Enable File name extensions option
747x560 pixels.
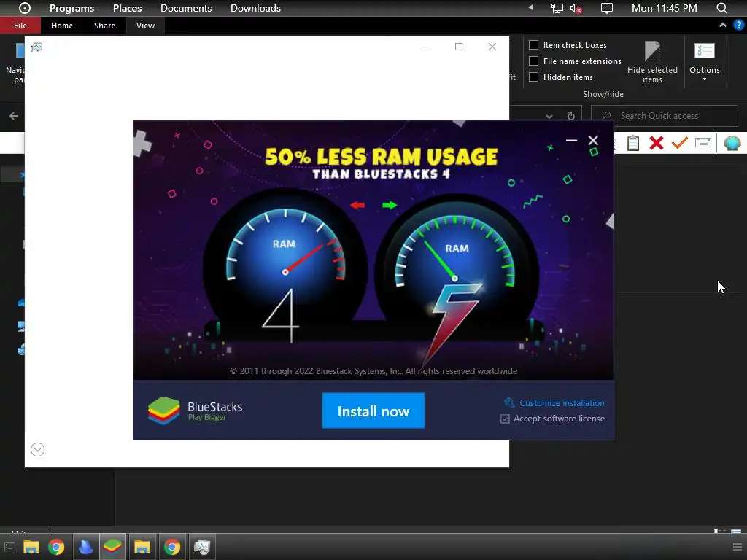(x=533, y=61)
